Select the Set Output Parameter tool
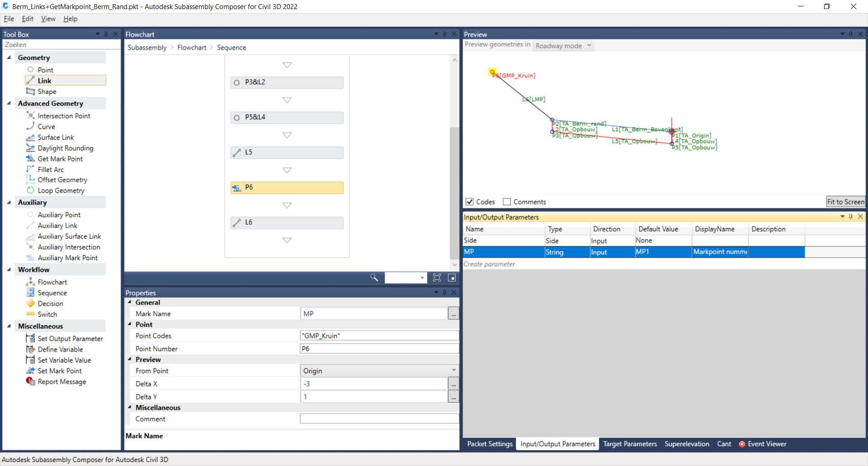Viewport: 868px width, 466px height. (70, 338)
